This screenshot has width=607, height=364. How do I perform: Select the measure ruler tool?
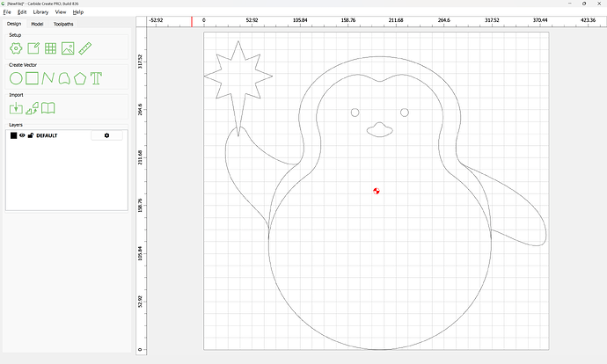pyautogui.click(x=85, y=48)
